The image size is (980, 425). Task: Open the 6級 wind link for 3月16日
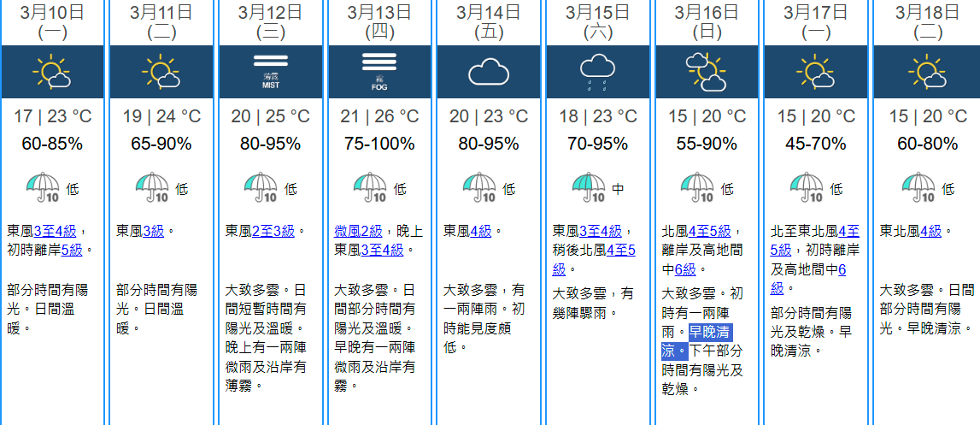[685, 269]
